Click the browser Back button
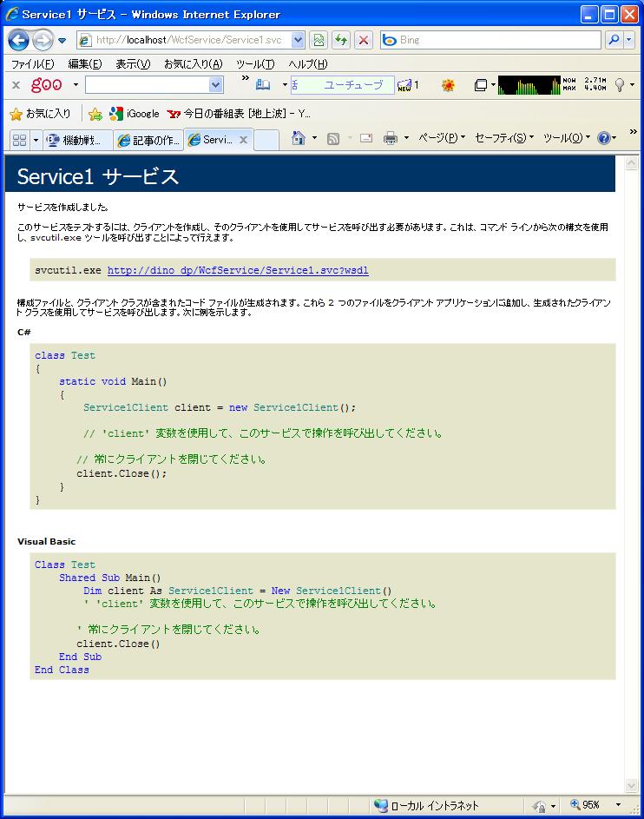This screenshot has height=819, width=644. [18, 40]
